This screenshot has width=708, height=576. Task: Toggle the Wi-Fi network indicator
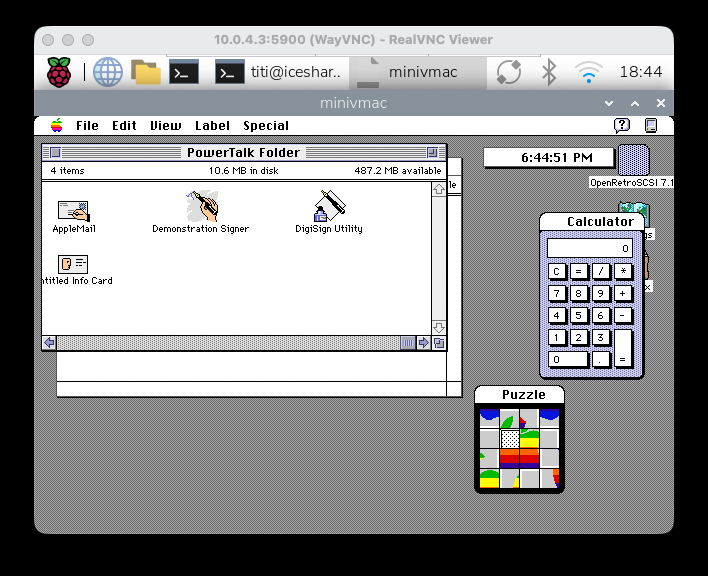pos(587,72)
